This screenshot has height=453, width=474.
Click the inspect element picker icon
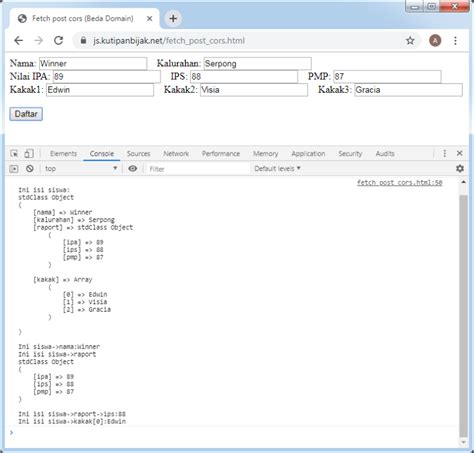click(14, 154)
